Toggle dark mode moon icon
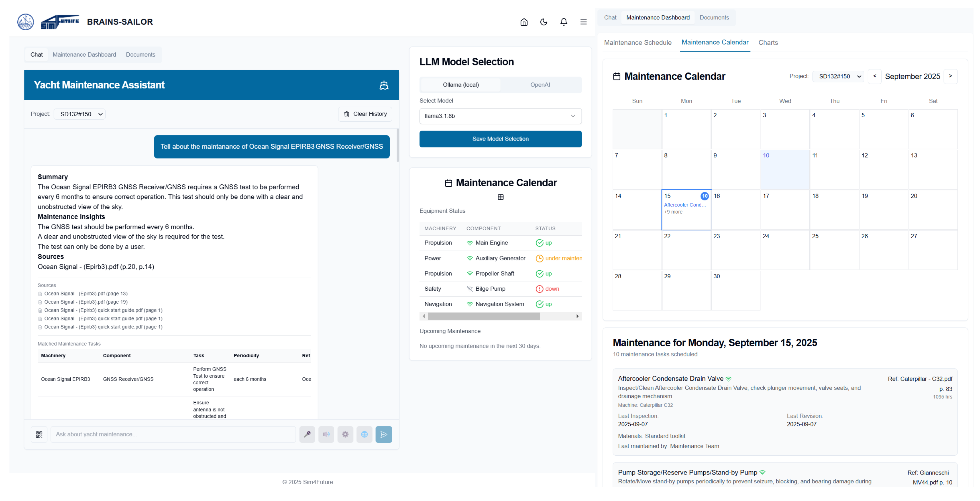This screenshot has width=980, height=501. click(544, 22)
